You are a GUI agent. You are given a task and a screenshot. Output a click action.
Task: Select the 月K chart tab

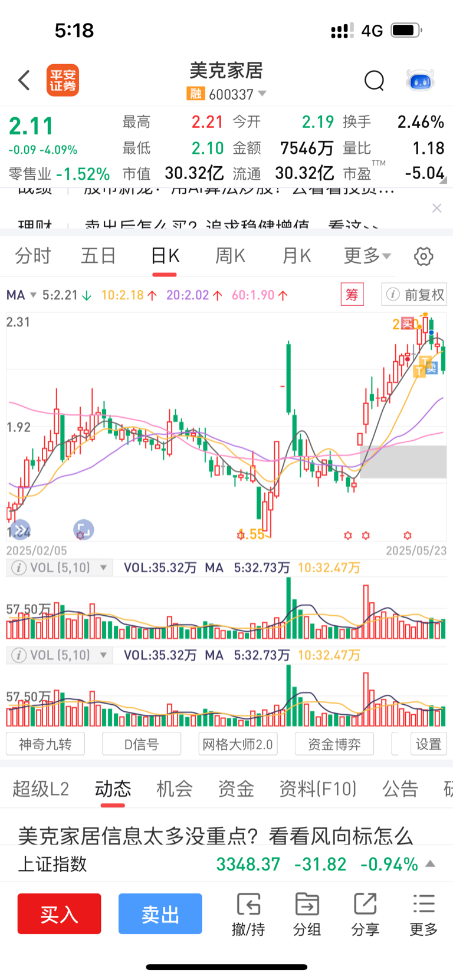[297, 256]
